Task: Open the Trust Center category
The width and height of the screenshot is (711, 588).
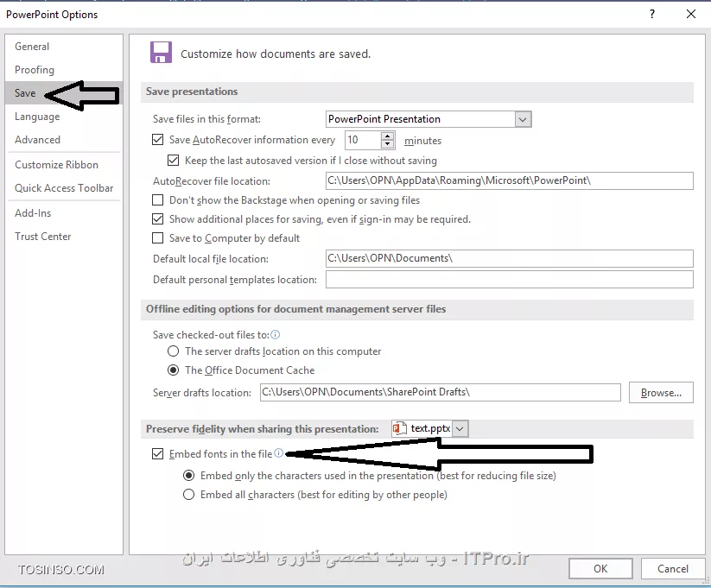Action: coord(63,237)
